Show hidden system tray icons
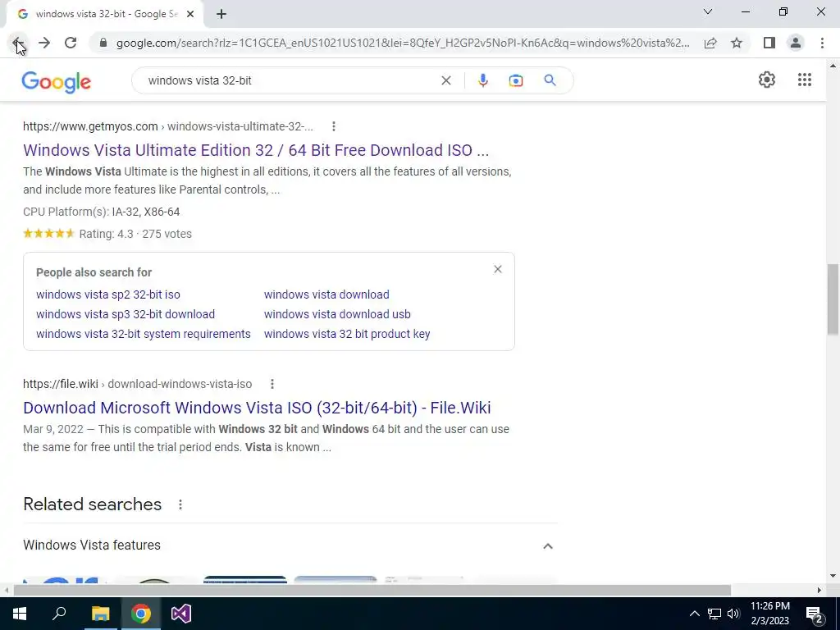Viewport: 840px width, 630px height. [x=694, y=614]
